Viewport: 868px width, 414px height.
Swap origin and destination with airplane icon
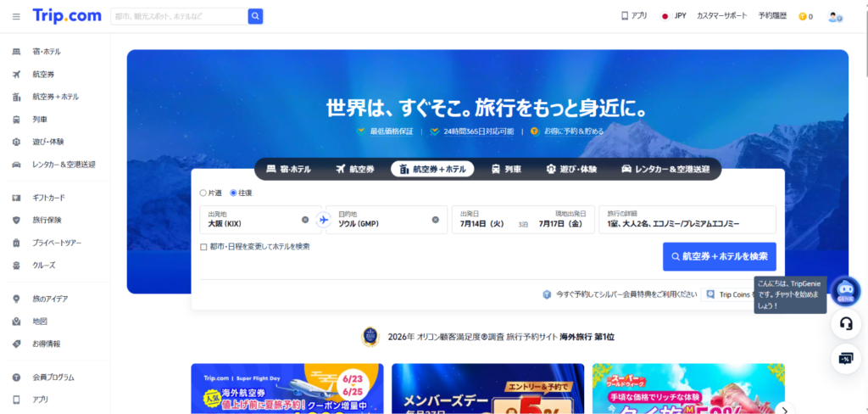[x=324, y=220]
